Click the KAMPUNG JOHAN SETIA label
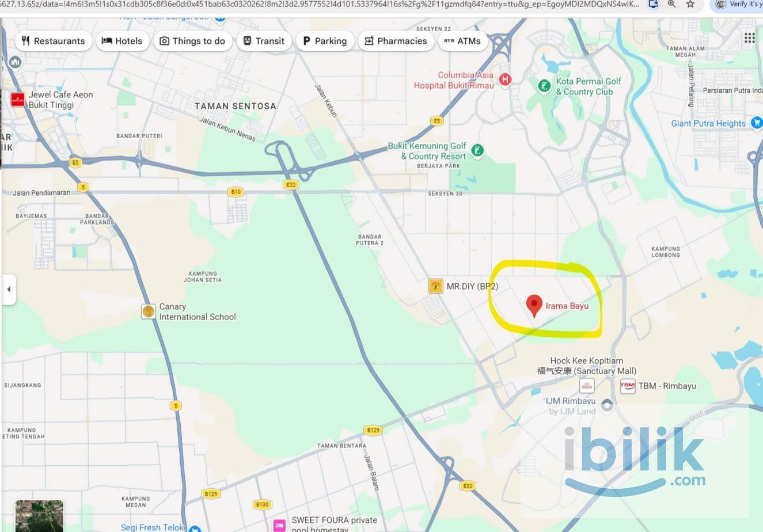Screen dimensions: 763x532 coord(203,277)
